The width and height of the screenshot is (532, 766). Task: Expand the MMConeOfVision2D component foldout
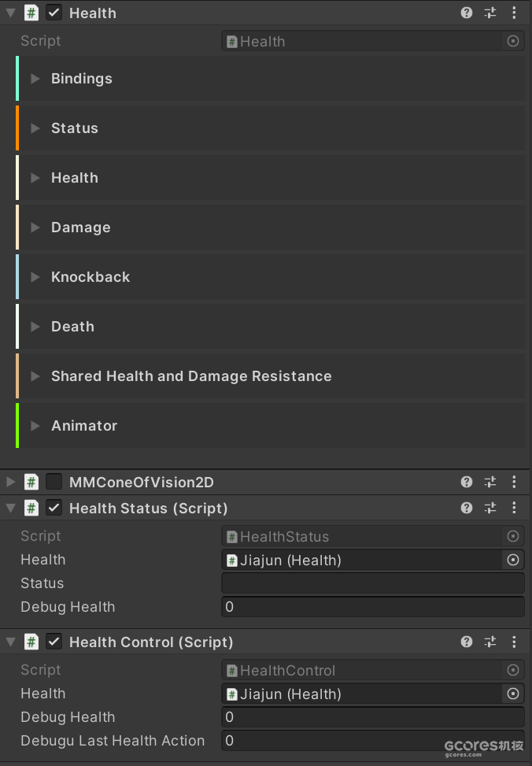[x=10, y=482]
